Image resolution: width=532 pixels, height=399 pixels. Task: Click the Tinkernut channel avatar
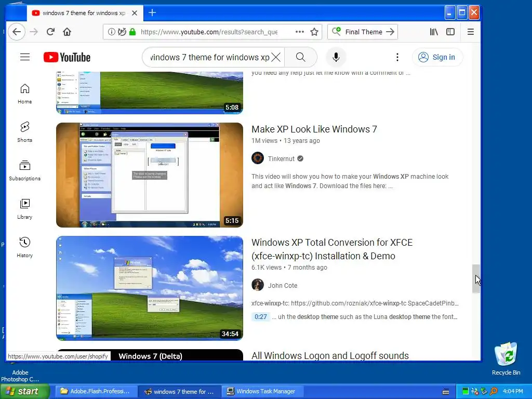pyautogui.click(x=258, y=158)
